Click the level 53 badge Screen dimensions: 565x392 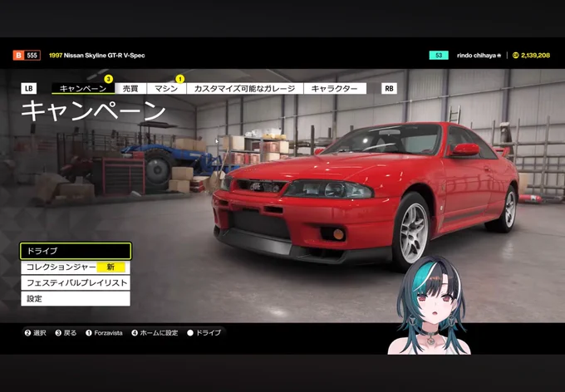pos(439,56)
